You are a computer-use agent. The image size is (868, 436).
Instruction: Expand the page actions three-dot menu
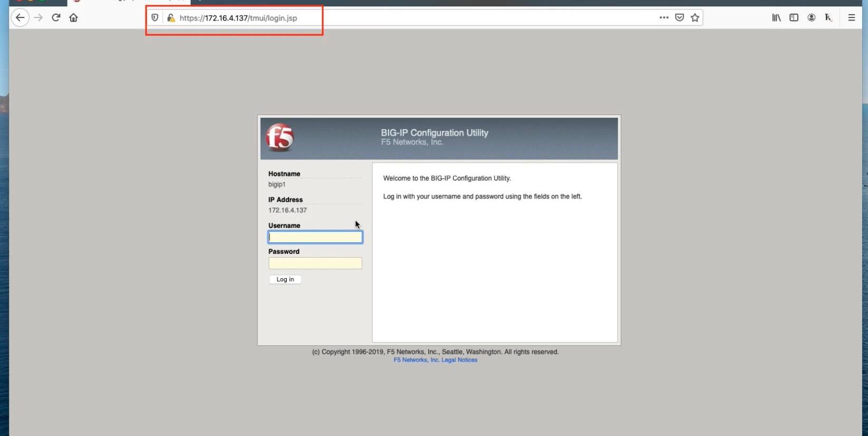[x=664, y=17]
